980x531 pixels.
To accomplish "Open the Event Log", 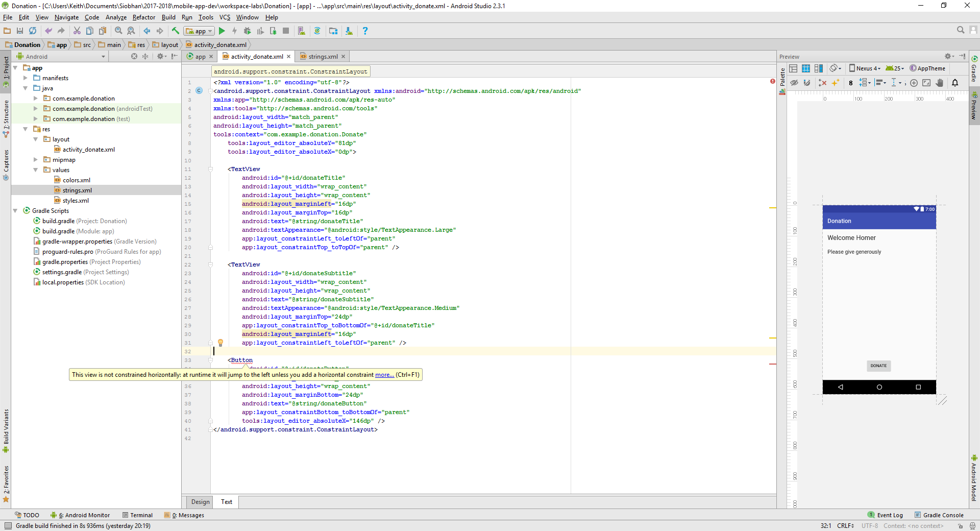I will tap(886, 515).
